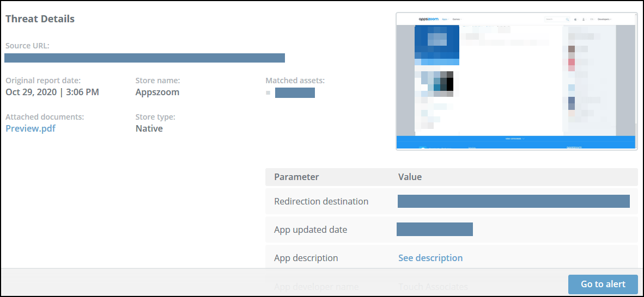Click the redacted App updated date value
Image resolution: width=644 pixels, height=297 pixels.
point(435,230)
